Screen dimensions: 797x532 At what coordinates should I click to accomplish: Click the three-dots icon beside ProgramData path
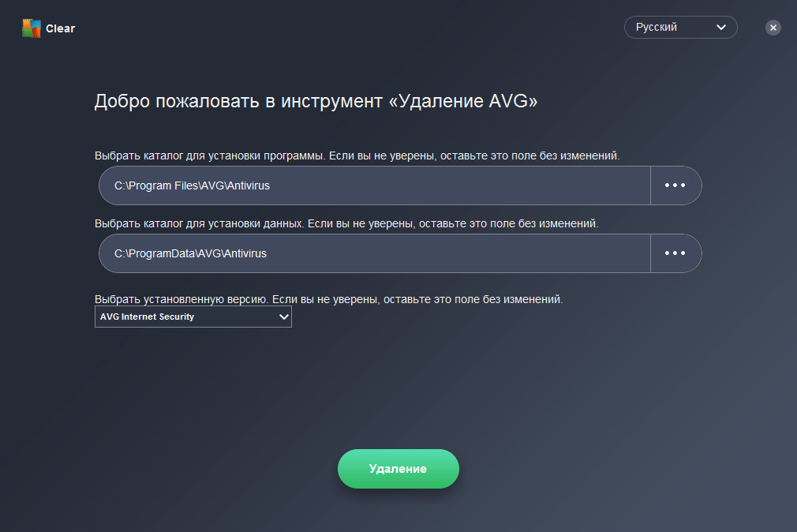675,253
